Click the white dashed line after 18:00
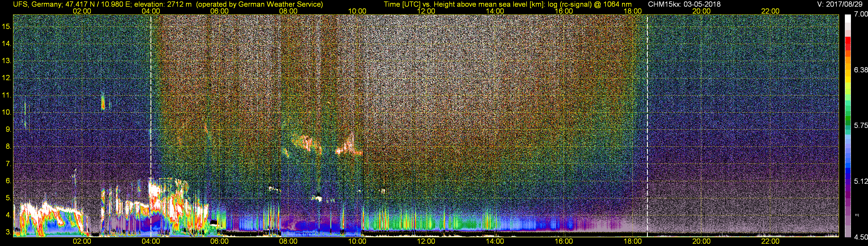 647,125
